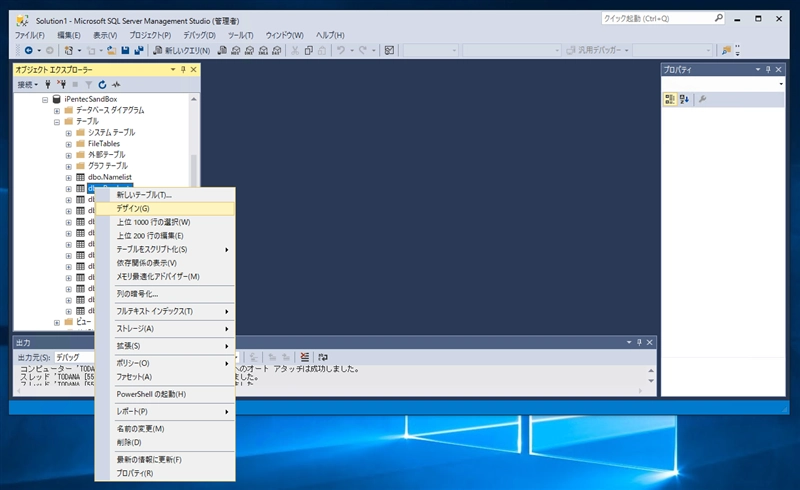800x490 pixels.
Task: Choose 上位 1000 行の選択(W)
Action: click(x=165, y=222)
